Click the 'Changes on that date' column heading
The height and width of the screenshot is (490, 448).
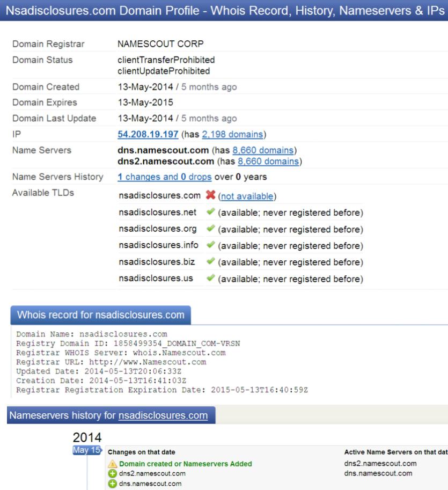click(141, 452)
